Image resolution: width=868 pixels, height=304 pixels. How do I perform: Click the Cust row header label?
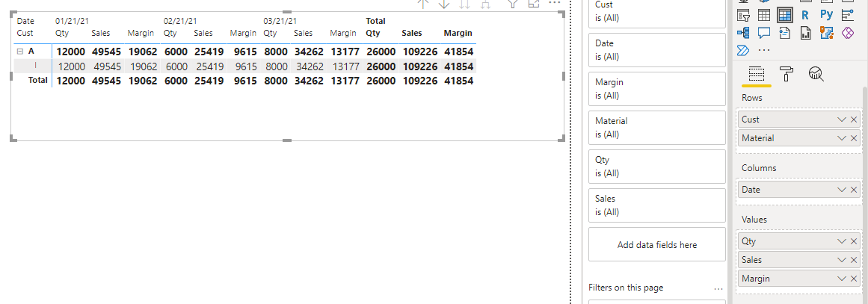(x=25, y=33)
